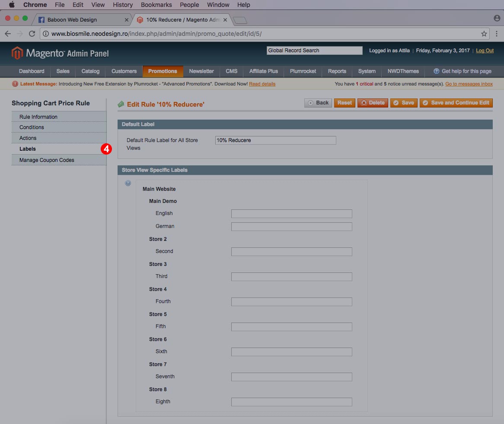Click the Reset button
Screen dimensions: 504x424
pos(345,103)
